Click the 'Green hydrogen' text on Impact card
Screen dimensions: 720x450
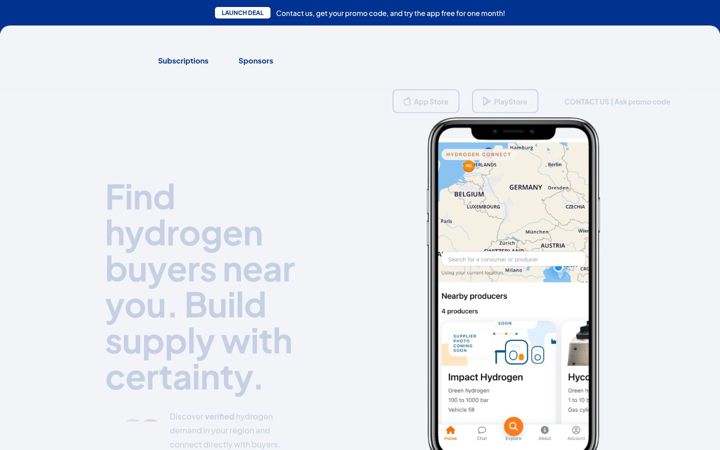(x=468, y=390)
